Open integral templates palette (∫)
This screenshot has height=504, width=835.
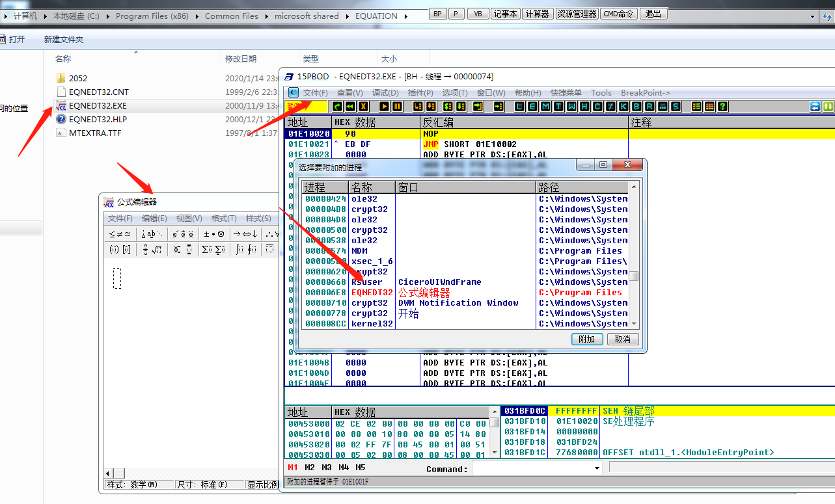click(x=245, y=249)
